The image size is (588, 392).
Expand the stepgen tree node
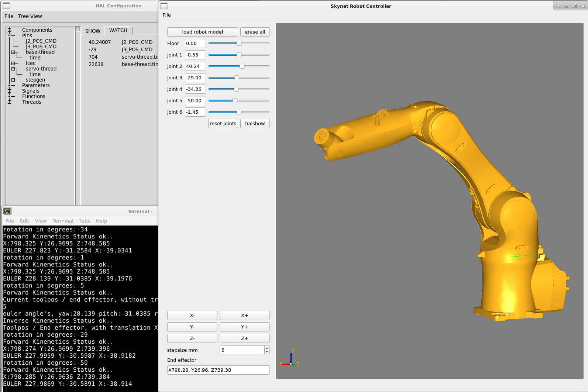tap(13, 80)
